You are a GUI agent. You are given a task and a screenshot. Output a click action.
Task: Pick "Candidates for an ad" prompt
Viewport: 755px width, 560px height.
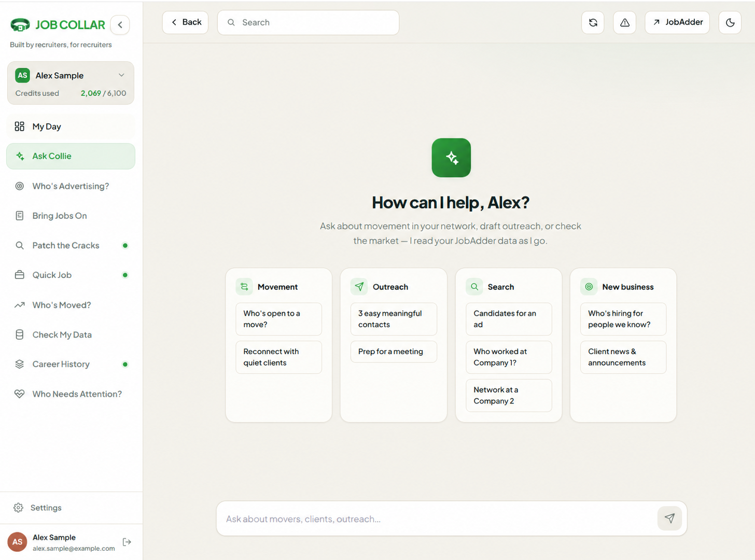[509, 319]
